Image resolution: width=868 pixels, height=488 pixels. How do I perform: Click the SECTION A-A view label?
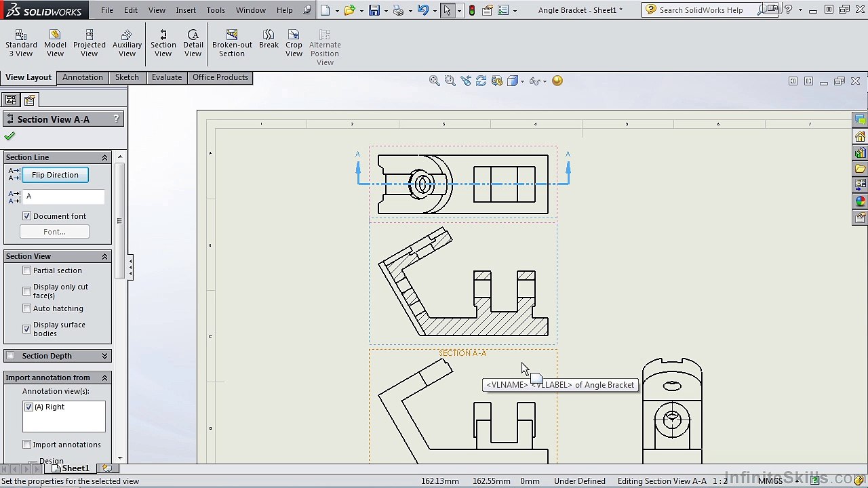tap(462, 353)
